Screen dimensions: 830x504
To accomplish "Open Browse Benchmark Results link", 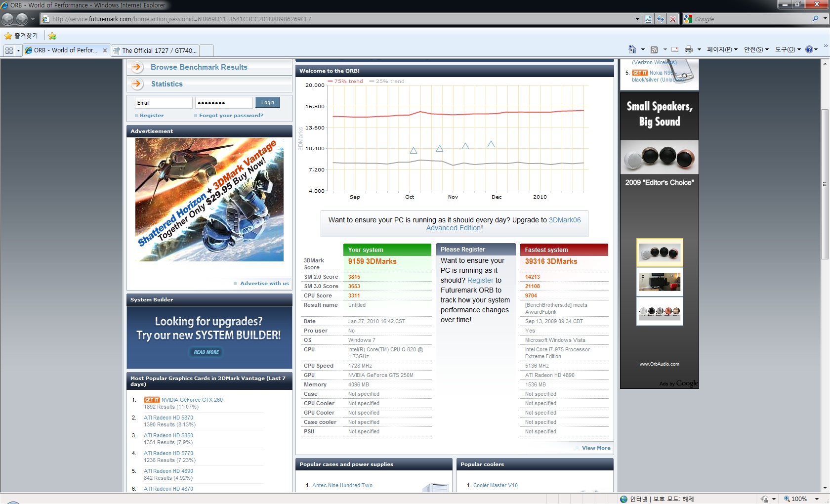I will [x=199, y=67].
